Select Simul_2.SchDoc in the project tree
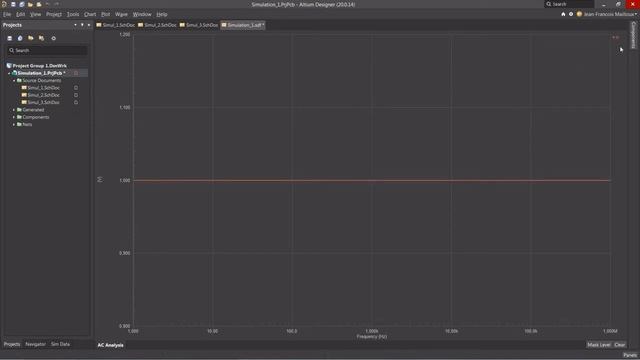The image size is (640, 360). (x=44, y=95)
